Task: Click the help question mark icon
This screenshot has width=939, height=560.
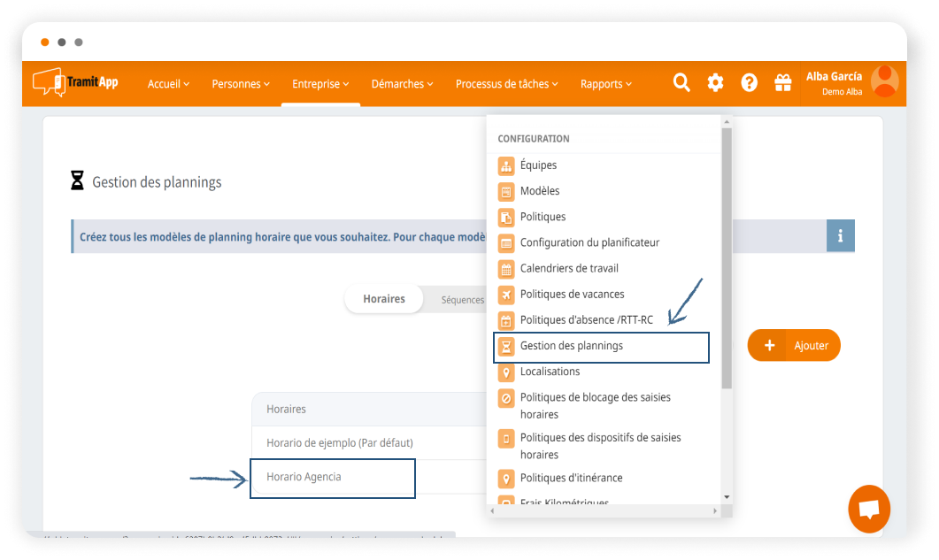Action: pos(749,83)
